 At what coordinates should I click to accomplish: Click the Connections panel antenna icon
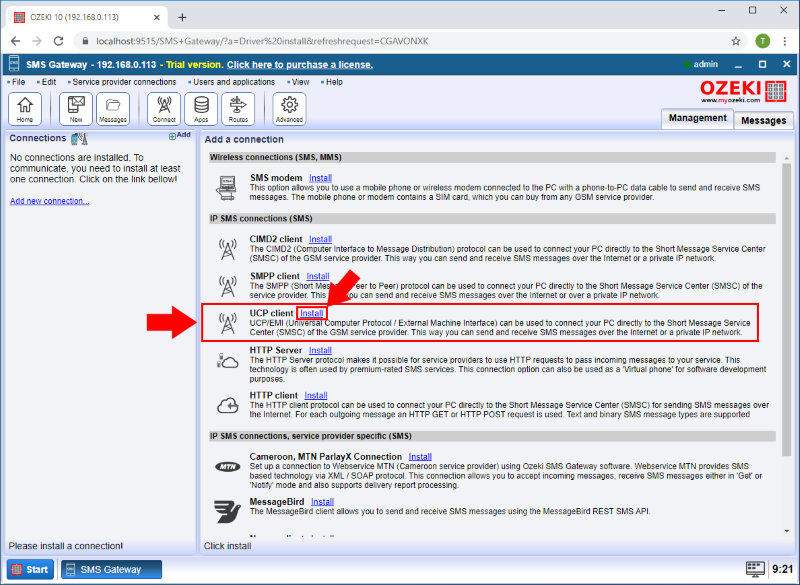(x=80, y=138)
